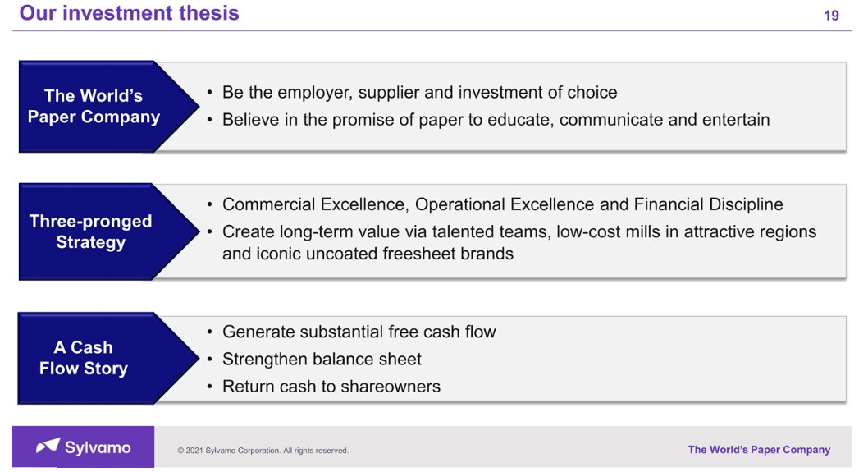Image resolution: width=868 pixels, height=472 pixels.
Task: Click the Sylvamo bird logo mark
Action: 48,447
